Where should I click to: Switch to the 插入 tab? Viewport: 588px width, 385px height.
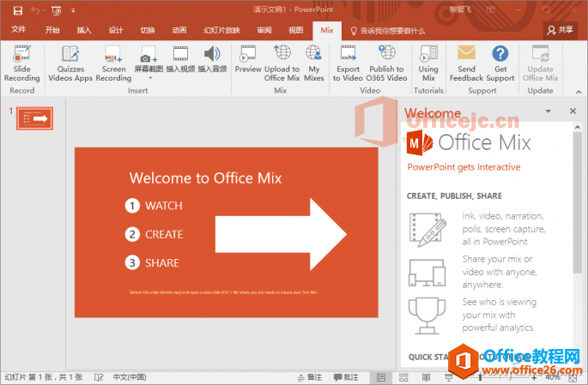(x=84, y=30)
